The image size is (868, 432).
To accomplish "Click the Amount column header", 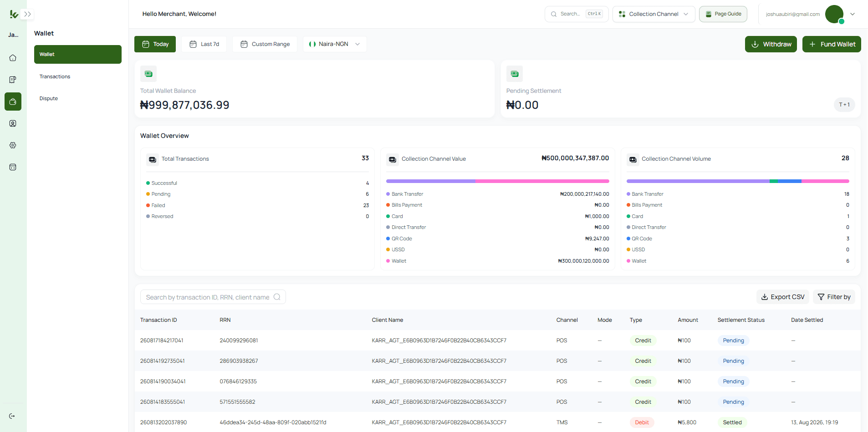I will (688, 320).
